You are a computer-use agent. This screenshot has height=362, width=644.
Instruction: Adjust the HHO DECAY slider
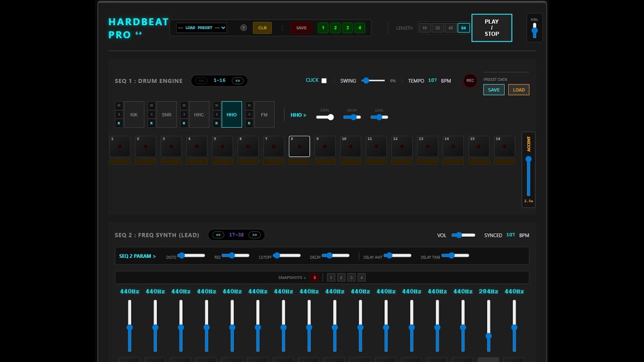[352, 117]
